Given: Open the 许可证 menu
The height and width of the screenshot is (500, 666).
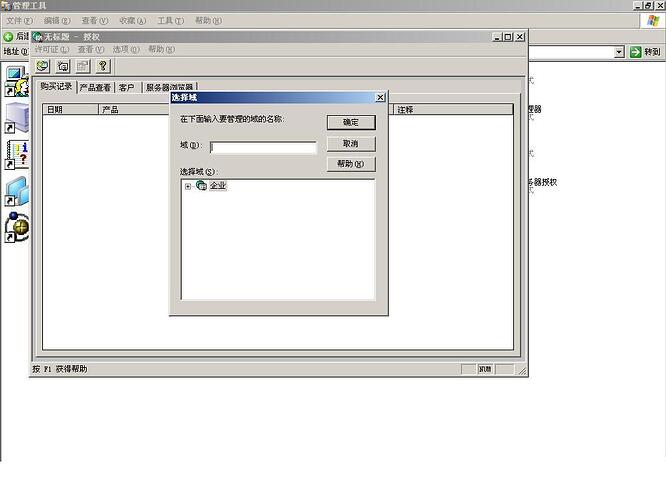Looking at the screenshot, I should click(52, 50).
